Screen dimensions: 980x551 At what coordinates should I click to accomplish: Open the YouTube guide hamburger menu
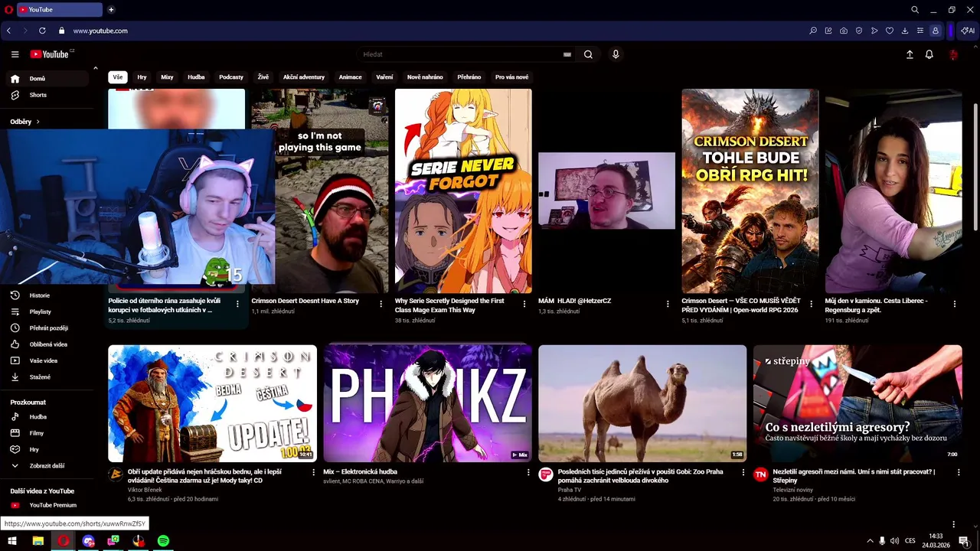[15, 54]
